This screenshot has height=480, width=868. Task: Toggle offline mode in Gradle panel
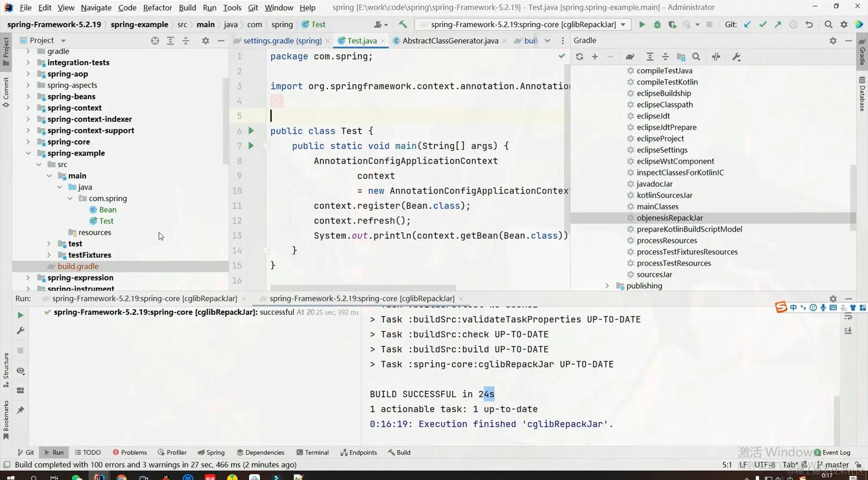pos(716,57)
